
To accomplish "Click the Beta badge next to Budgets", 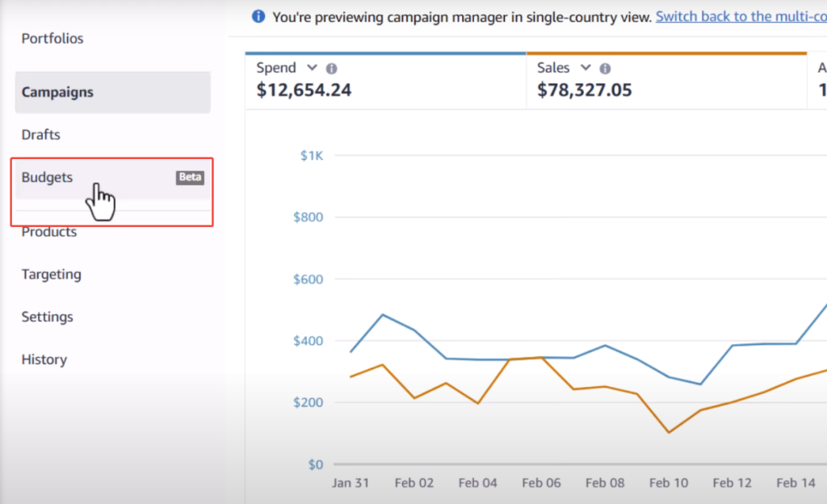I will (x=190, y=178).
